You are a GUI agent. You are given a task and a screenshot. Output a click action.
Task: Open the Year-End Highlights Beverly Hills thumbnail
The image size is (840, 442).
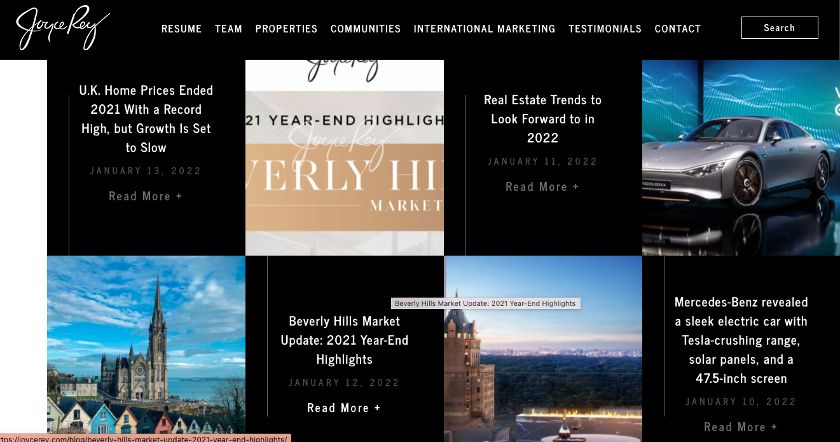coord(344,158)
